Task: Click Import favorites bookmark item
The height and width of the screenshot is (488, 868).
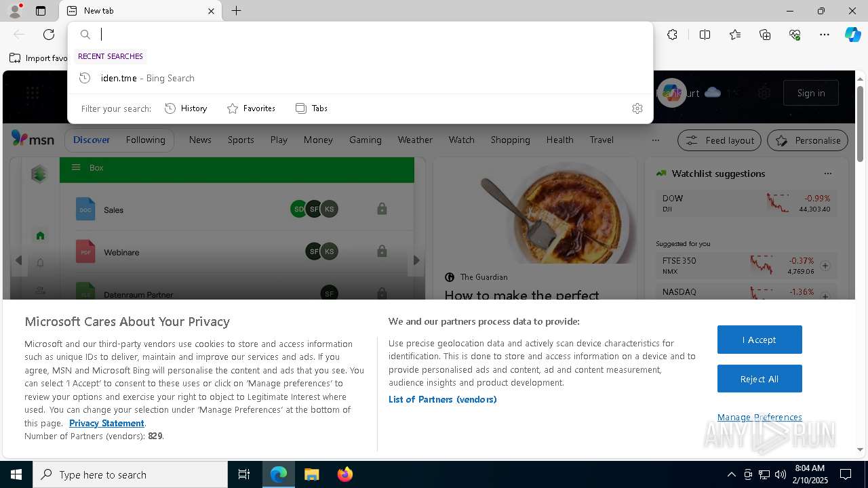Action: coord(39,58)
